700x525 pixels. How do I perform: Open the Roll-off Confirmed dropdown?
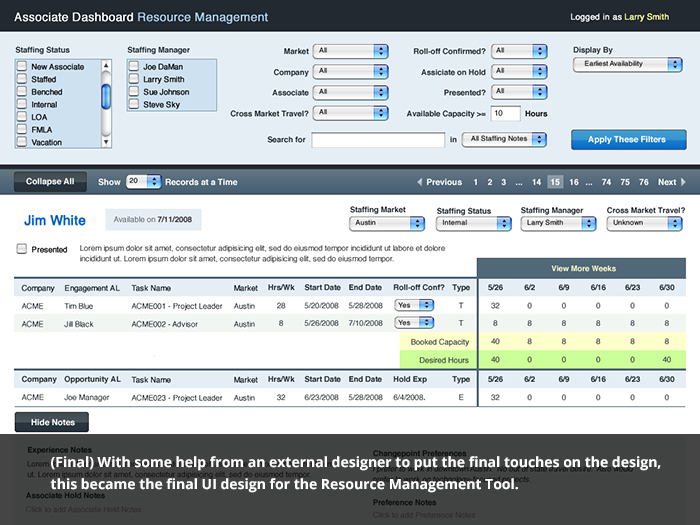(x=519, y=51)
